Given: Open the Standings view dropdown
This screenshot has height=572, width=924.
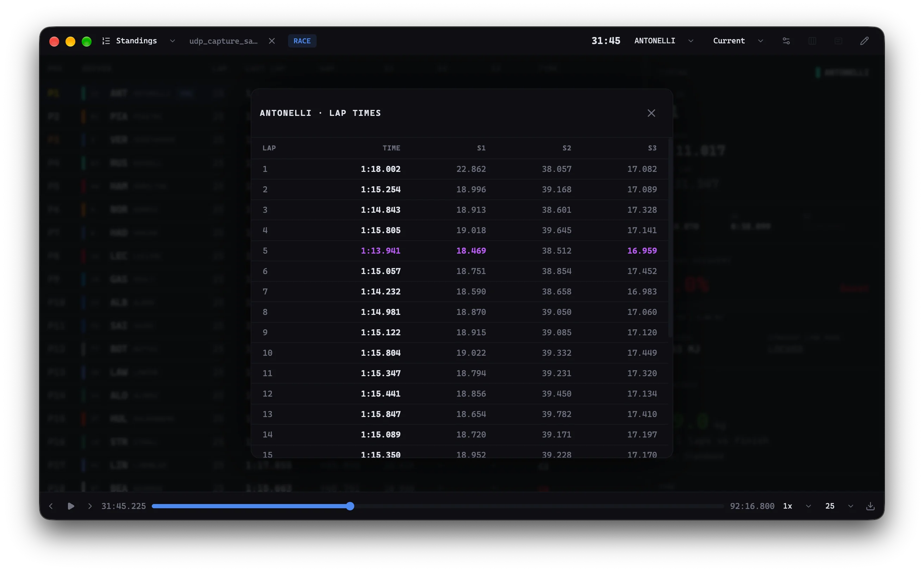Looking at the screenshot, I should tap(173, 41).
